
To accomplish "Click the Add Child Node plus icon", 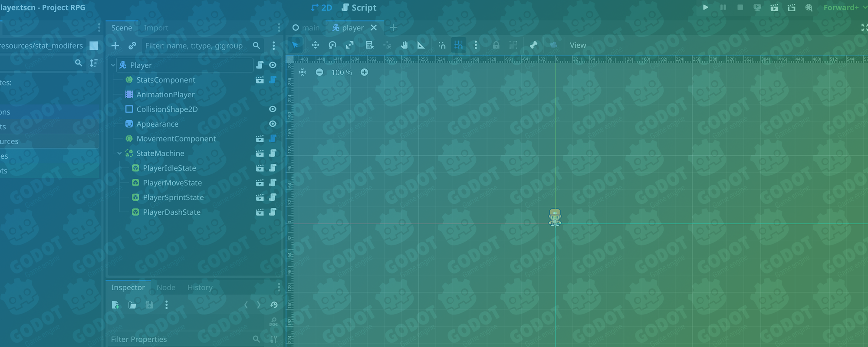I will pos(115,46).
